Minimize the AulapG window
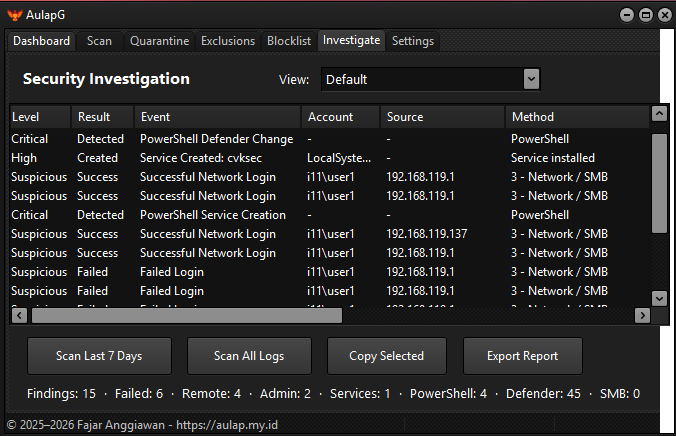 click(626, 15)
